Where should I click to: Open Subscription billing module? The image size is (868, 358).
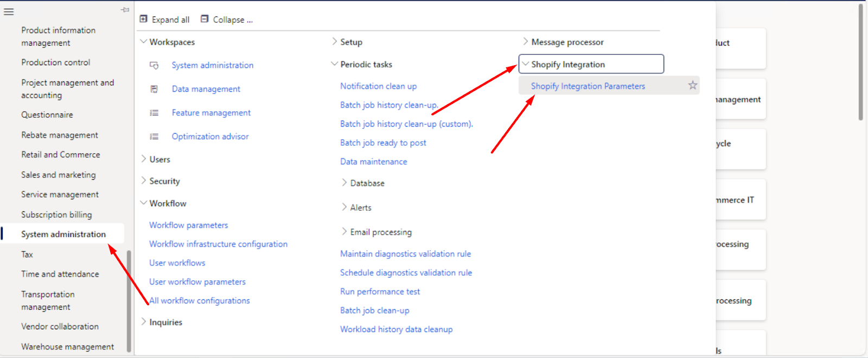click(x=56, y=215)
